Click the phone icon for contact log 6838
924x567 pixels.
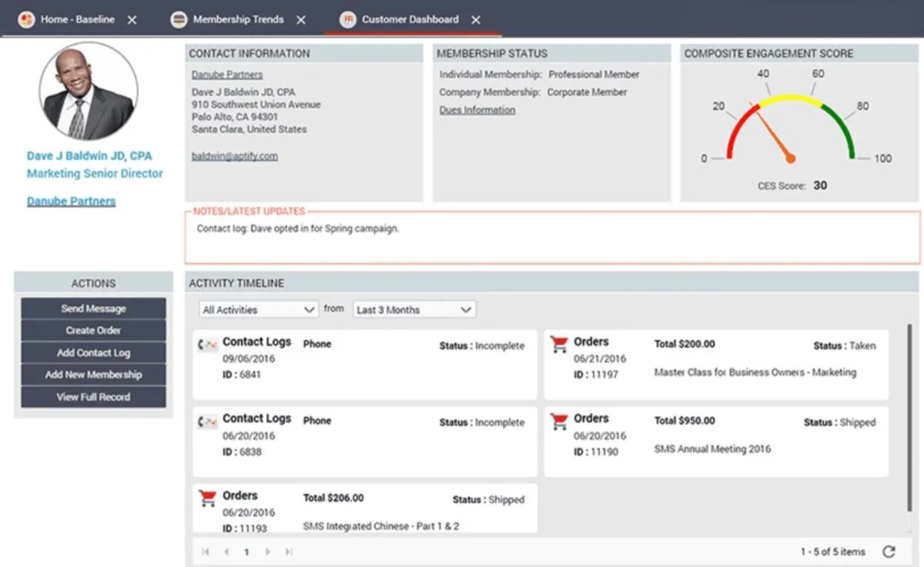tap(207, 422)
